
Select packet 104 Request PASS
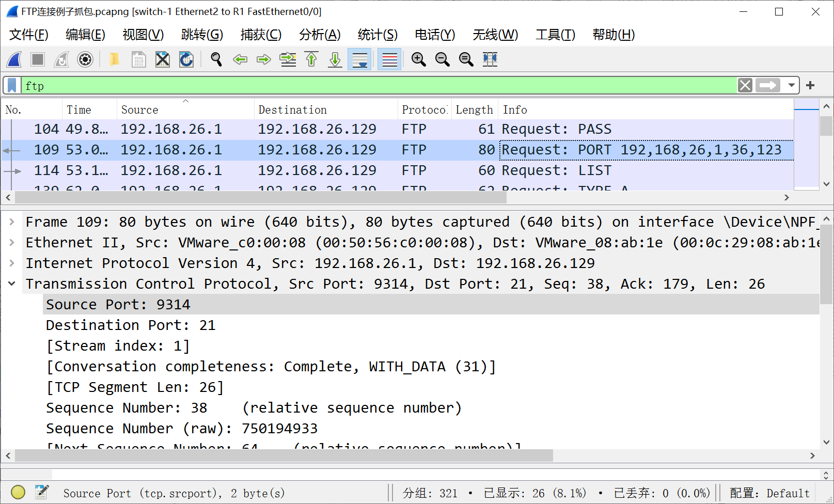397,129
